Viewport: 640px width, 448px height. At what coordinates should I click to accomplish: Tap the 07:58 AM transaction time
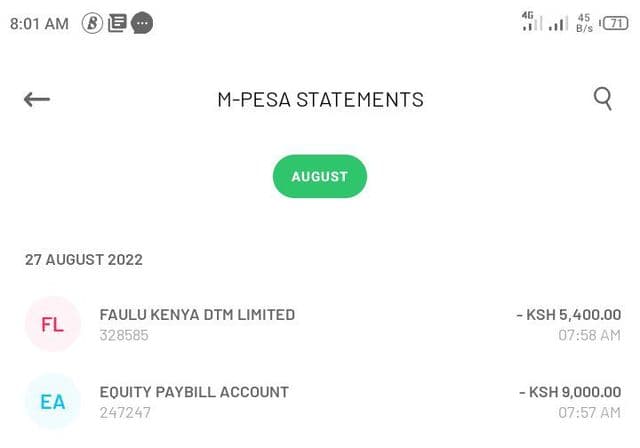[589, 335]
